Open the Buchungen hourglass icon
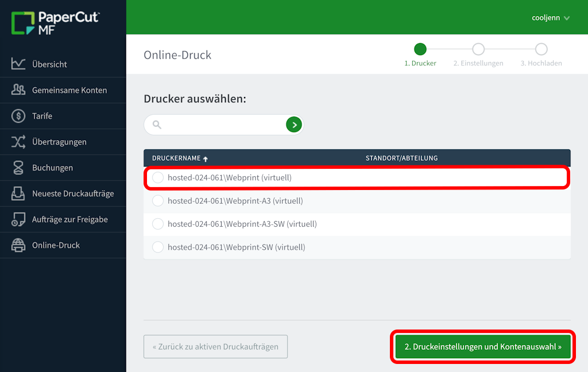This screenshot has width=588, height=372. tap(18, 168)
